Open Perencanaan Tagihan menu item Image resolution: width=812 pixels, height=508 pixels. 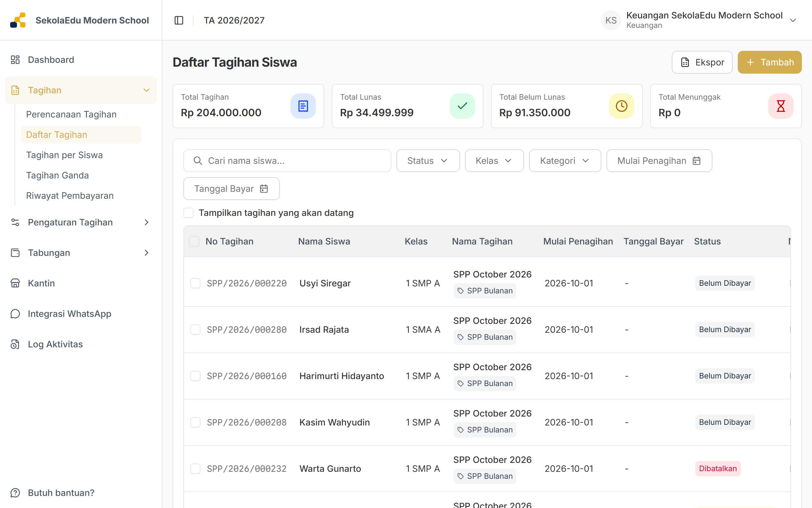coord(71,115)
